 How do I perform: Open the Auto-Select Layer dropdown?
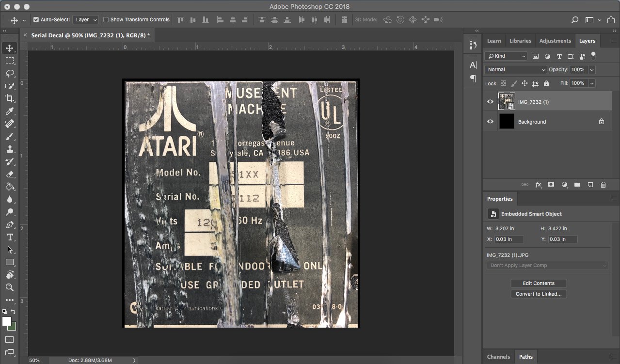tap(86, 20)
